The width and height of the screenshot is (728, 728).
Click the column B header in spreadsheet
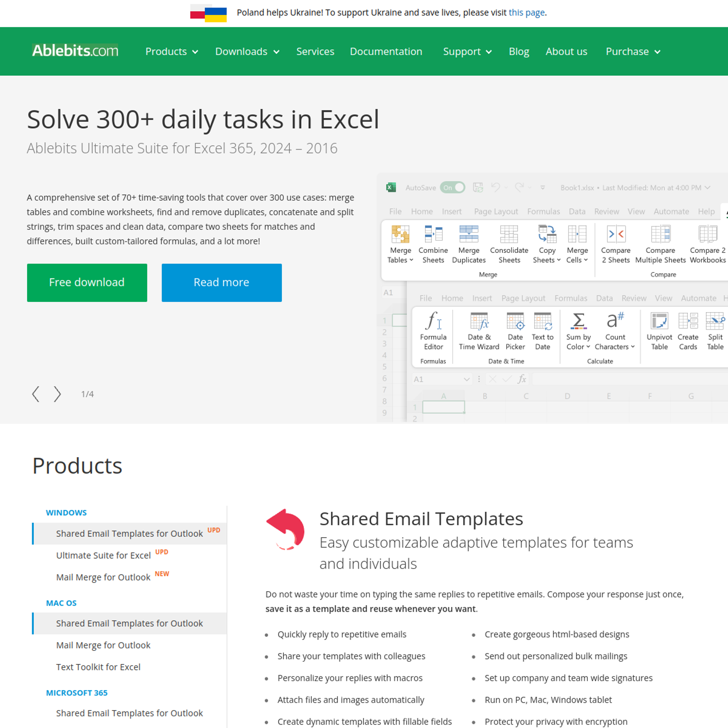pyautogui.click(x=485, y=396)
